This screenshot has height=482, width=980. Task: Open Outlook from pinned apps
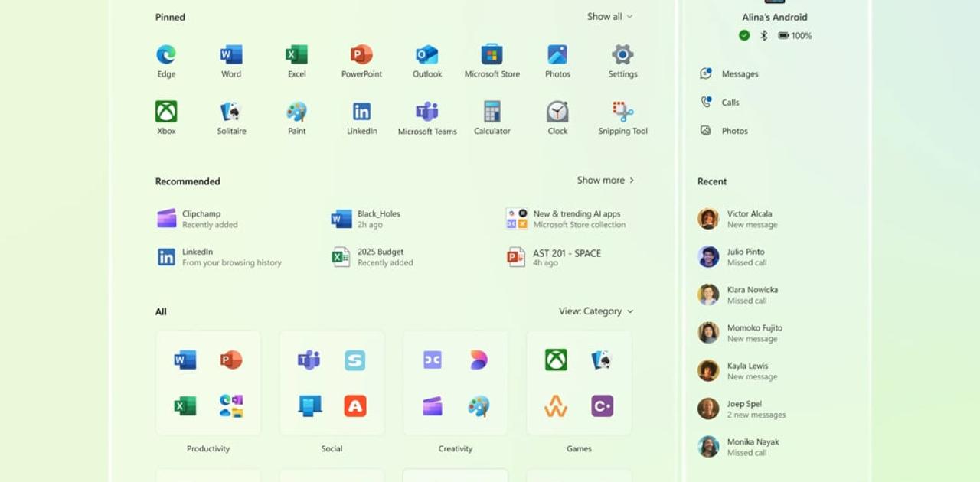point(427,61)
